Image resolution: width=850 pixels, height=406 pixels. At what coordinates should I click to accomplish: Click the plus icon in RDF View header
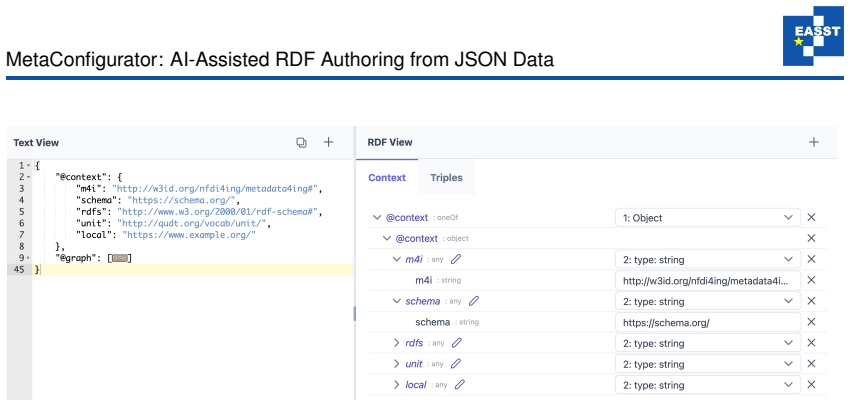pos(814,142)
